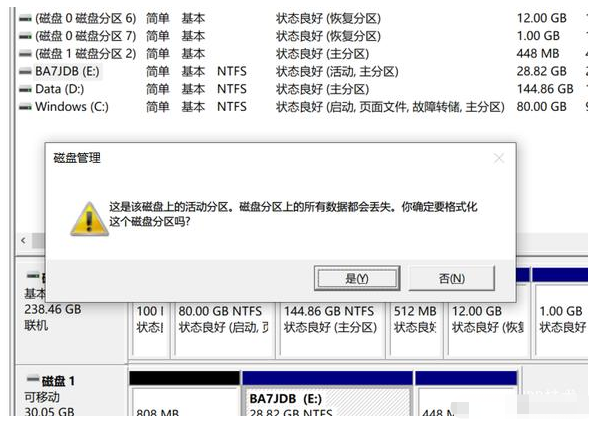Select the 1.00 GB partition on disk 0
This screenshot has width=608, height=428.
tap(562, 319)
